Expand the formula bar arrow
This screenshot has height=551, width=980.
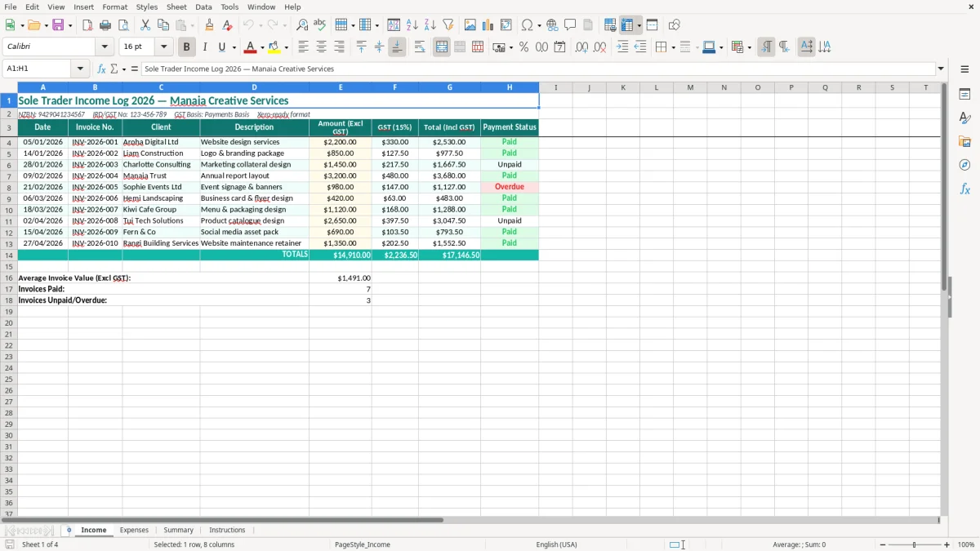click(941, 69)
